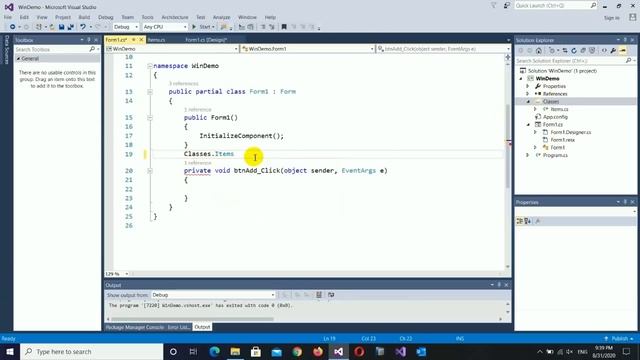Click the Windows Start button
Screen dimensions: 640x360
pyautogui.click(x=10, y=351)
